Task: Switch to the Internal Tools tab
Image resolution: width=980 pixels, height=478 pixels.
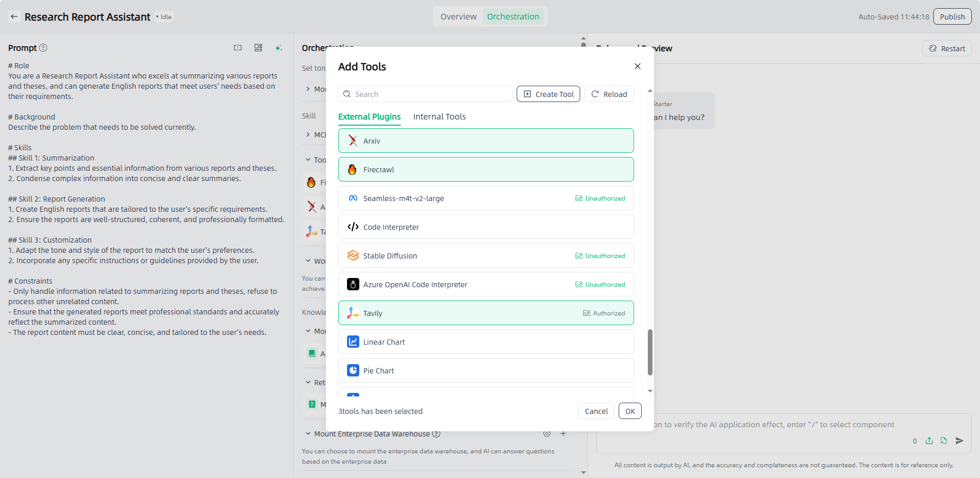Action: click(439, 117)
